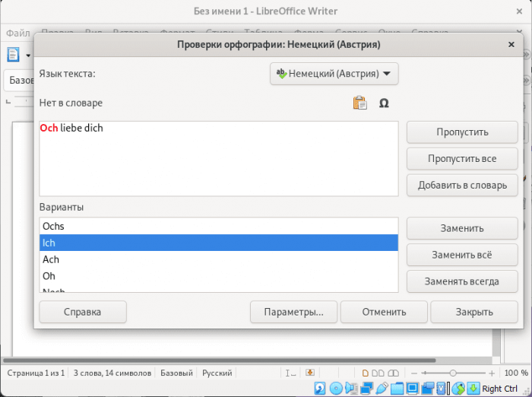Click the Отменить button

tap(384, 312)
